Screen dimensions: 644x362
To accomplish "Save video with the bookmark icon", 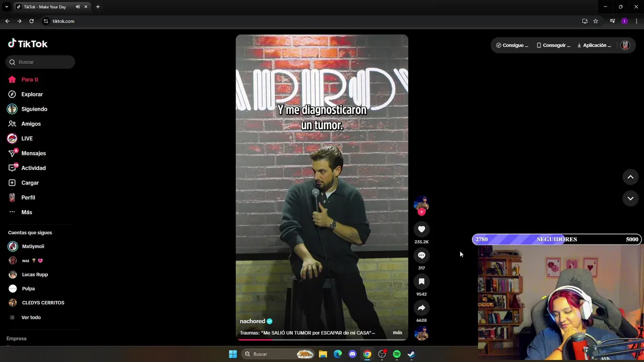I will click(422, 282).
